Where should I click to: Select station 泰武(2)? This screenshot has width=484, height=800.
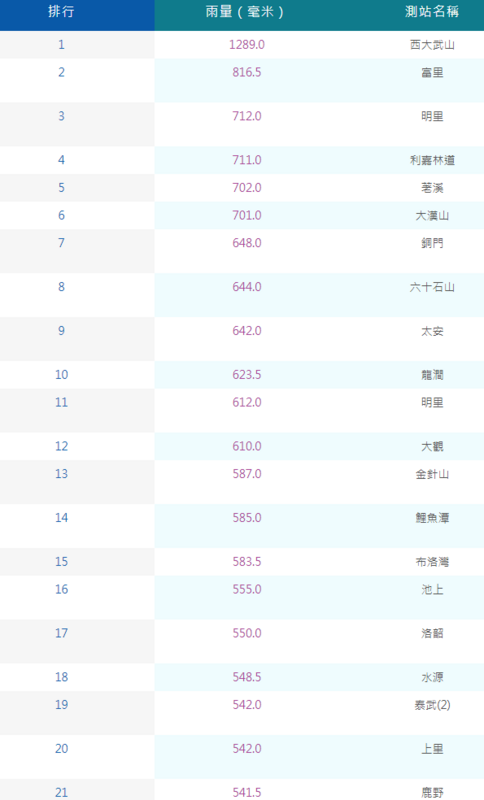click(432, 705)
